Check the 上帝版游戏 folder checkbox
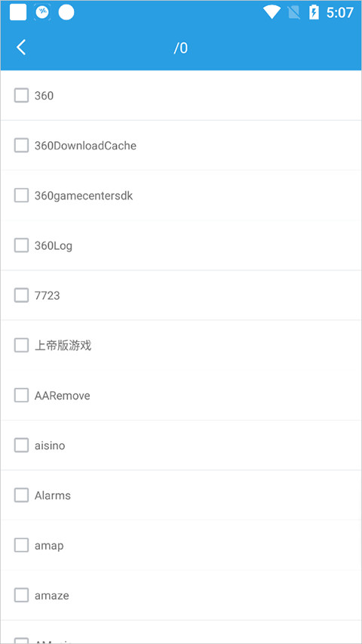The image size is (362, 644). 21,346
